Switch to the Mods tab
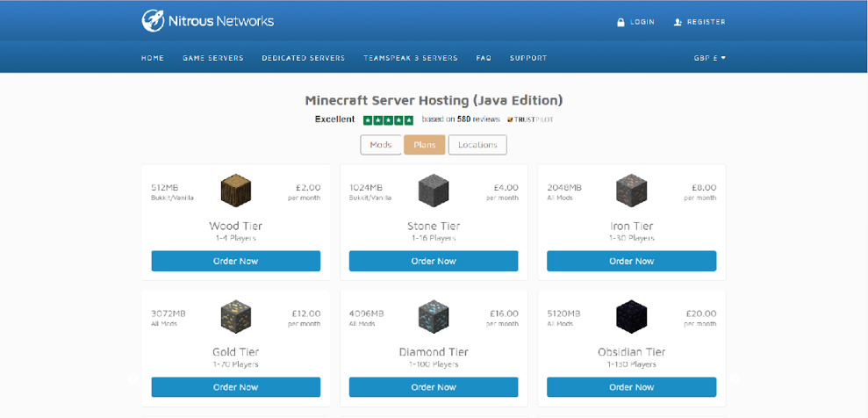 click(381, 145)
